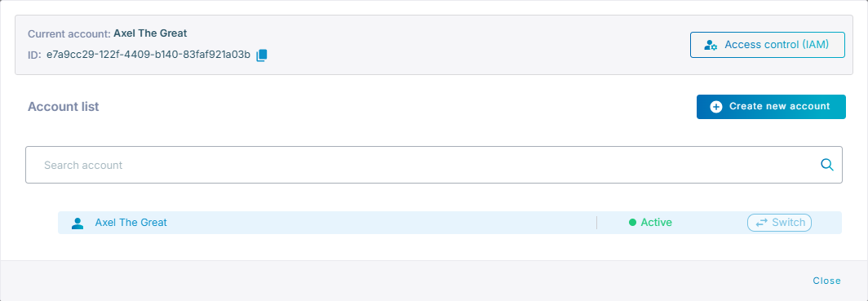
Task: Focus the Search account field
Action: [433, 165]
